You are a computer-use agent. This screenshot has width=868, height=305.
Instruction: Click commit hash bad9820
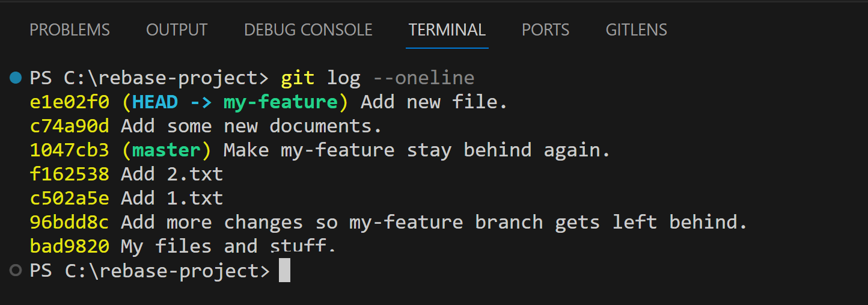point(69,247)
